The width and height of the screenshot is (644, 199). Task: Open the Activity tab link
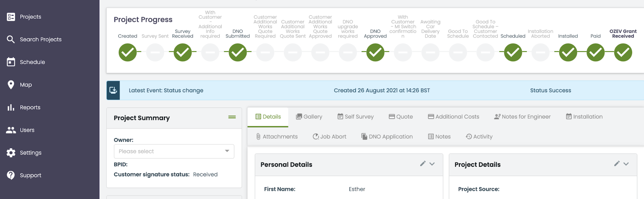coord(479,137)
